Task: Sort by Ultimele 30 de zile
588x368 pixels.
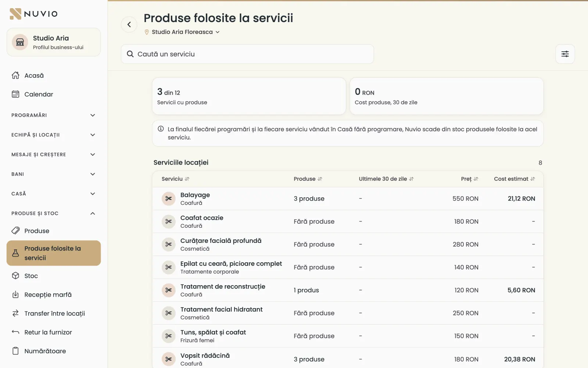Action: (x=386, y=179)
